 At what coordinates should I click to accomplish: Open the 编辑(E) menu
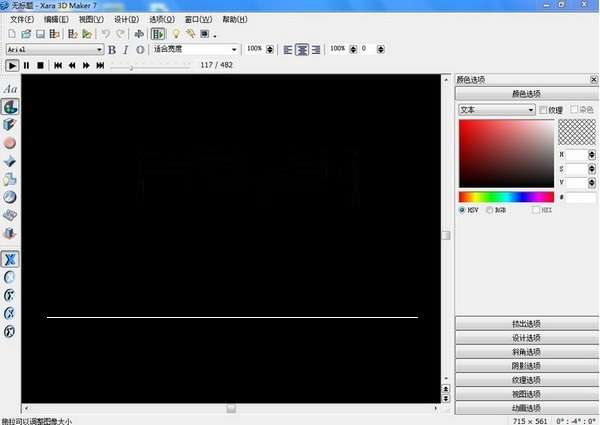tap(56, 19)
